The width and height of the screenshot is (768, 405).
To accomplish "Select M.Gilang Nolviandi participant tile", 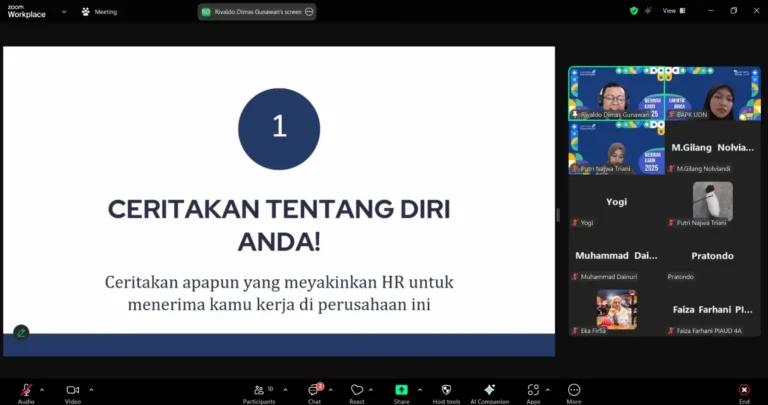I will pos(713,148).
